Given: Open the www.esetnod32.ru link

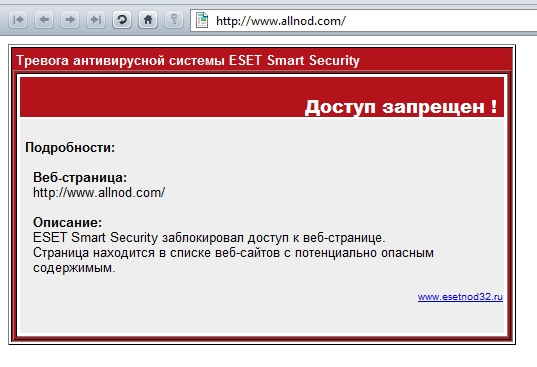Looking at the screenshot, I should coord(460,296).
